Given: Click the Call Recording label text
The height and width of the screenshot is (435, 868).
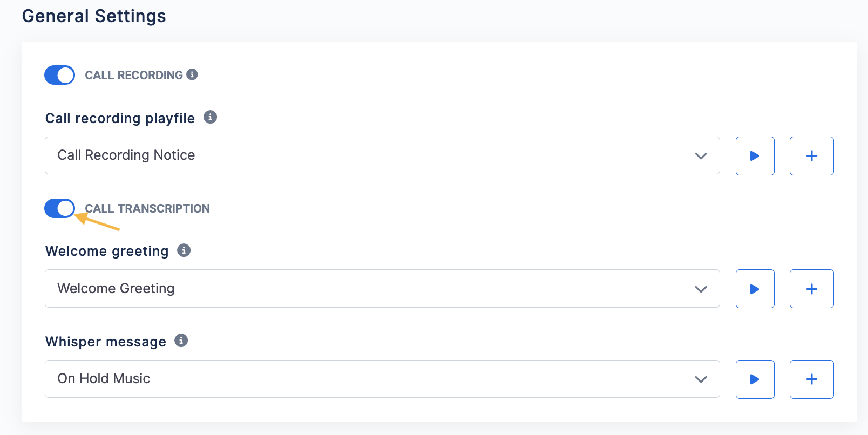Looking at the screenshot, I should [134, 75].
